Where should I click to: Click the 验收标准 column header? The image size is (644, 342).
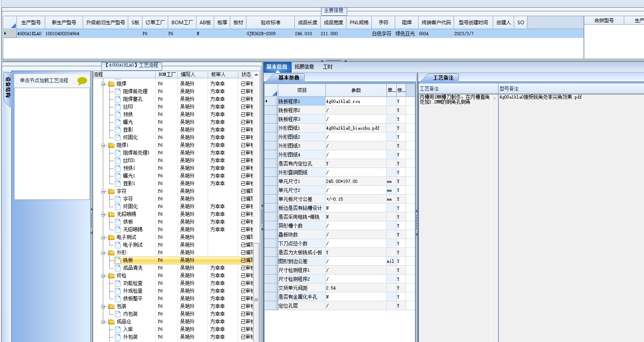click(x=270, y=23)
